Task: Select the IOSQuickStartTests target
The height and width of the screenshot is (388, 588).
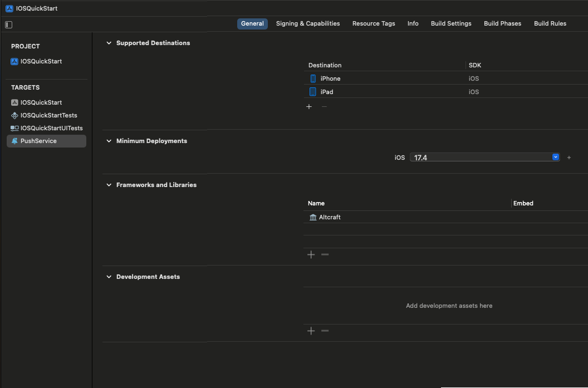Action: click(48, 115)
